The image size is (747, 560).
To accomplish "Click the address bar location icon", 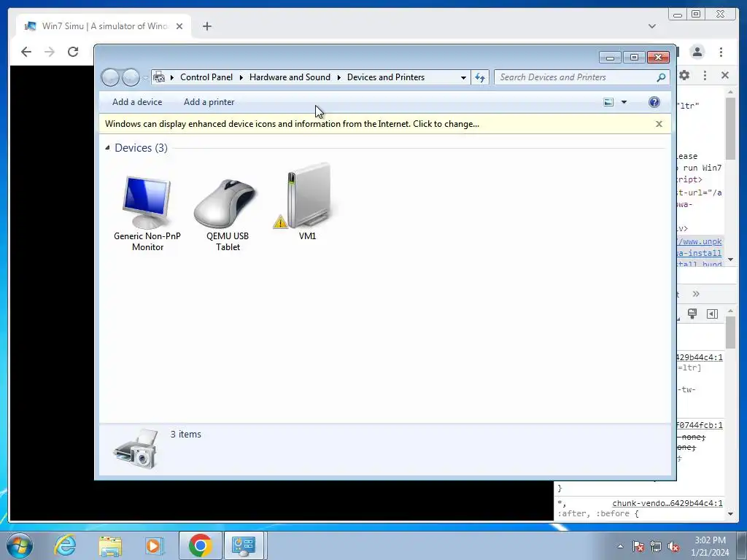I will point(159,77).
